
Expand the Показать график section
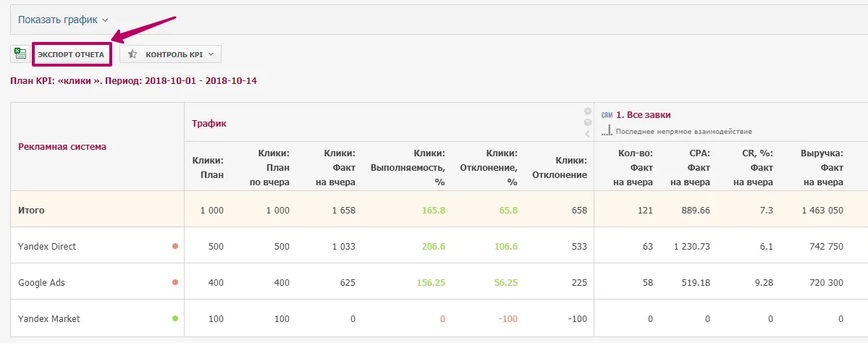pyautogui.click(x=63, y=20)
